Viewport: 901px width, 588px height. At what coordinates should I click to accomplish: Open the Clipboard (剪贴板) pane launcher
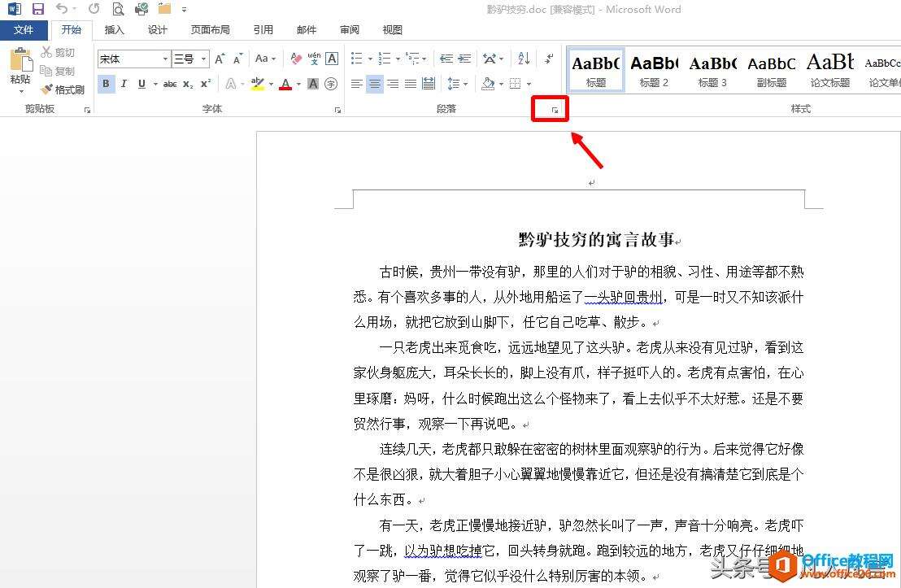click(87, 110)
